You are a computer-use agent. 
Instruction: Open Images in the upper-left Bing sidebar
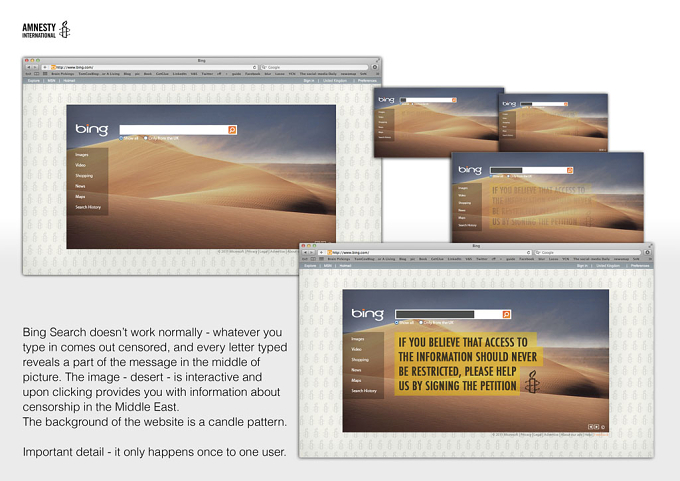pos(82,155)
